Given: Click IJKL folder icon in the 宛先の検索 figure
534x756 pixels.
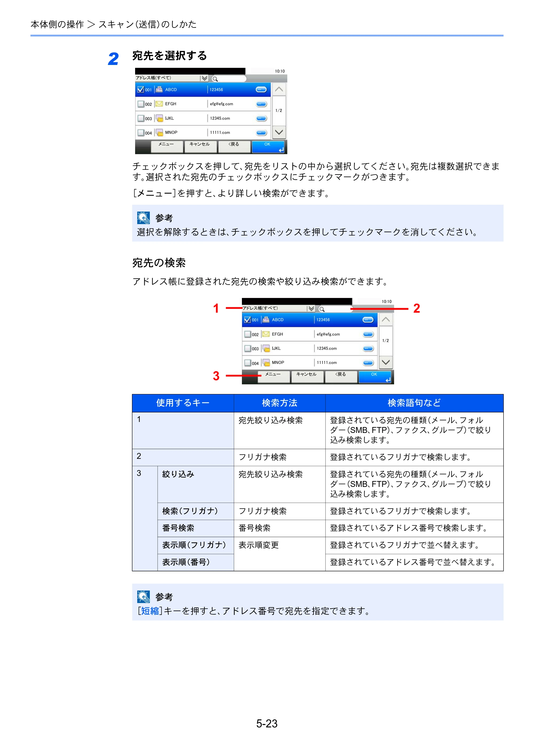Looking at the screenshot, I should [x=266, y=348].
